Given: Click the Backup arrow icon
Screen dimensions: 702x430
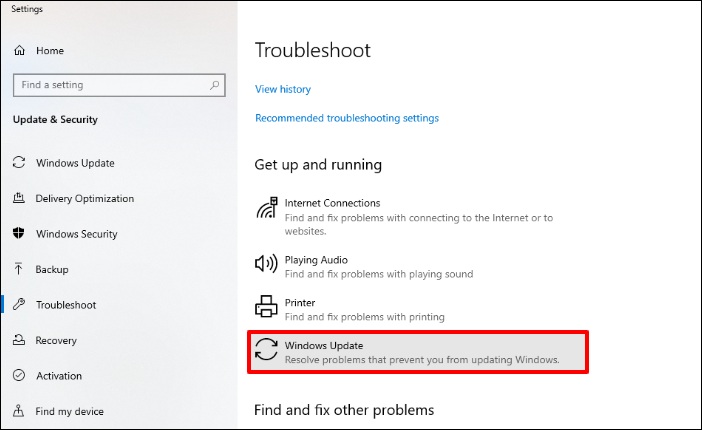Looking at the screenshot, I should click(x=18, y=270).
